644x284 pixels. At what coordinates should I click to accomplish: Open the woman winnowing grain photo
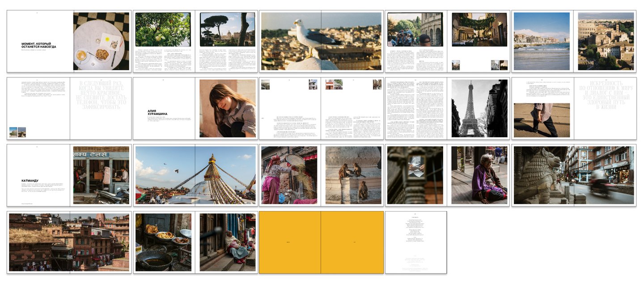tap(289, 175)
